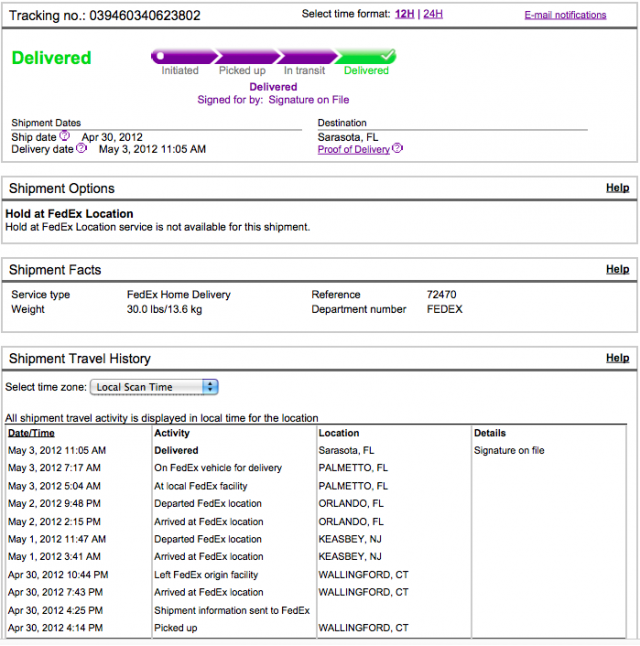Switch time format to 12H
This screenshot has height=646, width=640.
[x=404, y=14]
